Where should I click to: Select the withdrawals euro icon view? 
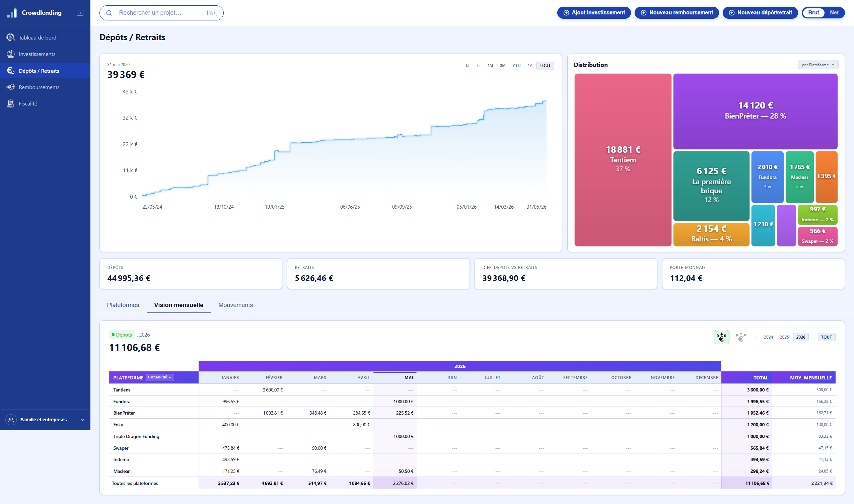pos(740,337)
